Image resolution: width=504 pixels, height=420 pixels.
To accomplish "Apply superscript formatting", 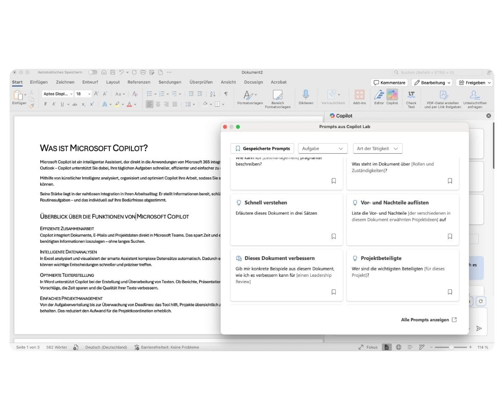I will click(x=92, y=104).
